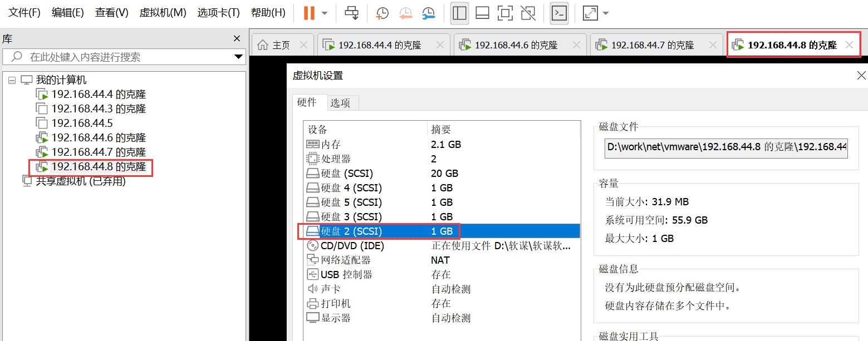Screen dimensions: 868x341
Task: Open the library search filter dropdown
Action: [239, 56]
